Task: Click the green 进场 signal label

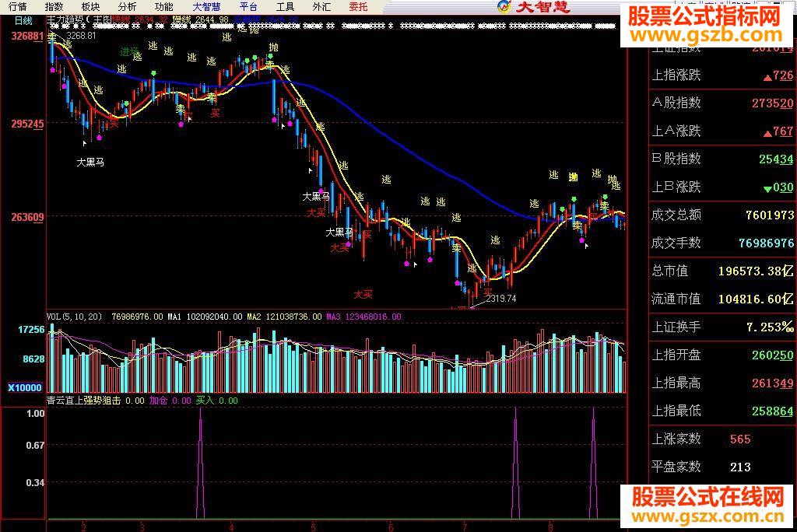Action: click(129, 52)
